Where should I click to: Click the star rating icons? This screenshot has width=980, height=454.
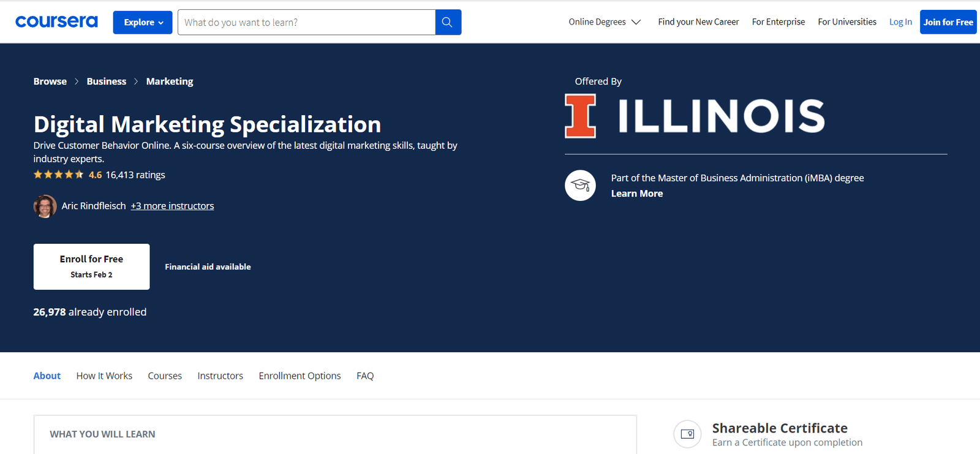click(x=59, y=175)
